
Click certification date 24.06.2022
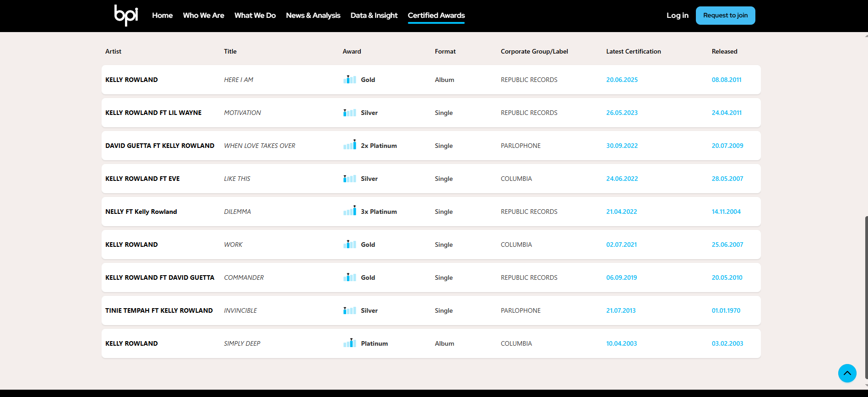pos(622,179)
